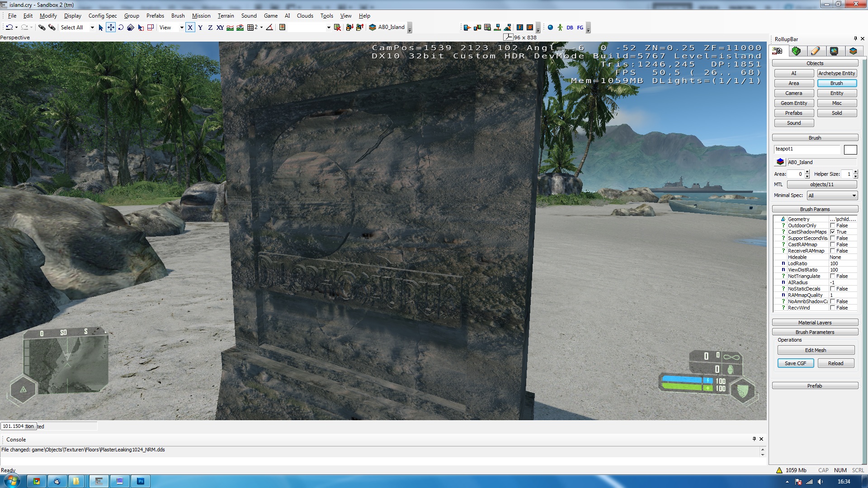Activate the Rotate tool
This screenshot has width=868, height=488.
click(121, 28)
